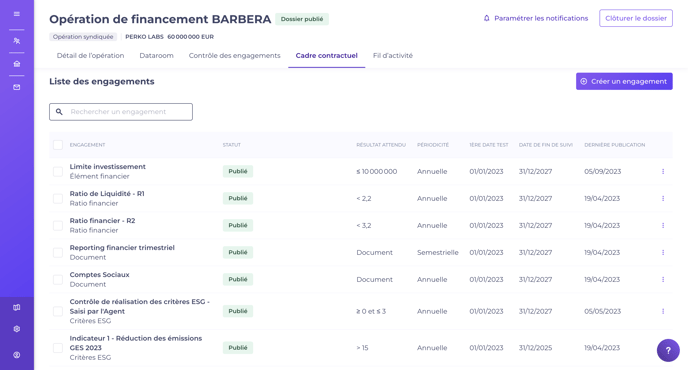This screenshot has width=688, height=370.
Task: Sort by the STATUT column header
Action: click(232, 145)
